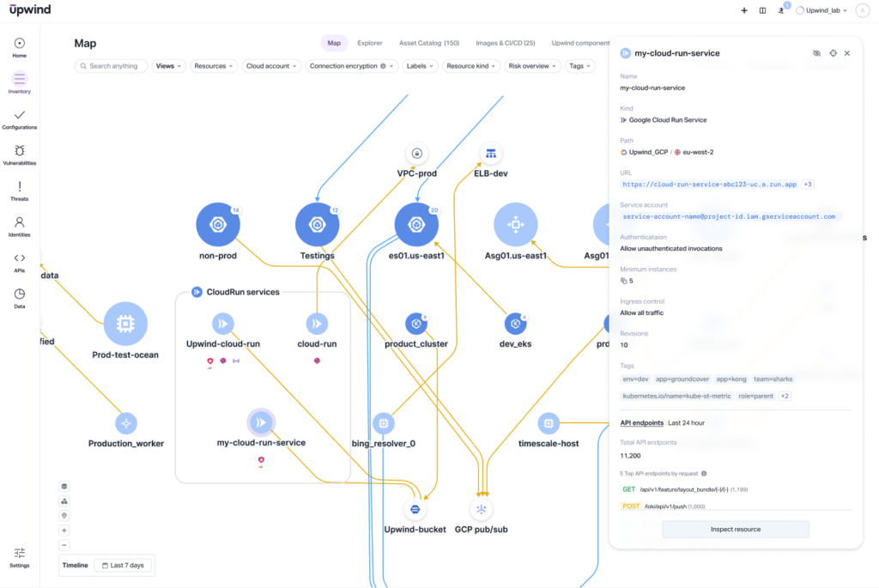
Task: Expand the +2 additional tags
Action: (x=785, y=396)
